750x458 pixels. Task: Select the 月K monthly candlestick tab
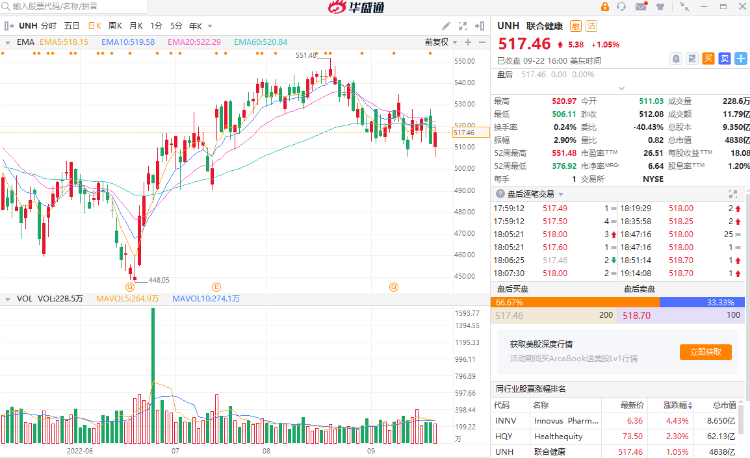136,26
